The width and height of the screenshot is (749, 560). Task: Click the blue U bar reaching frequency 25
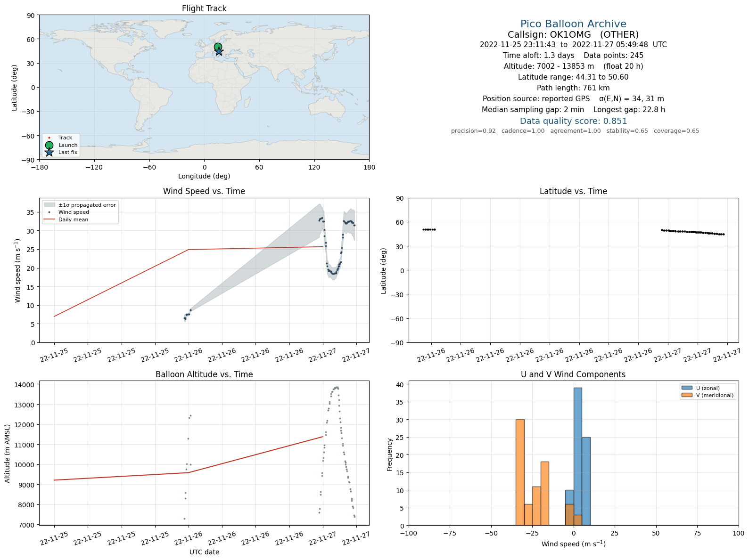tap(586, 481)
